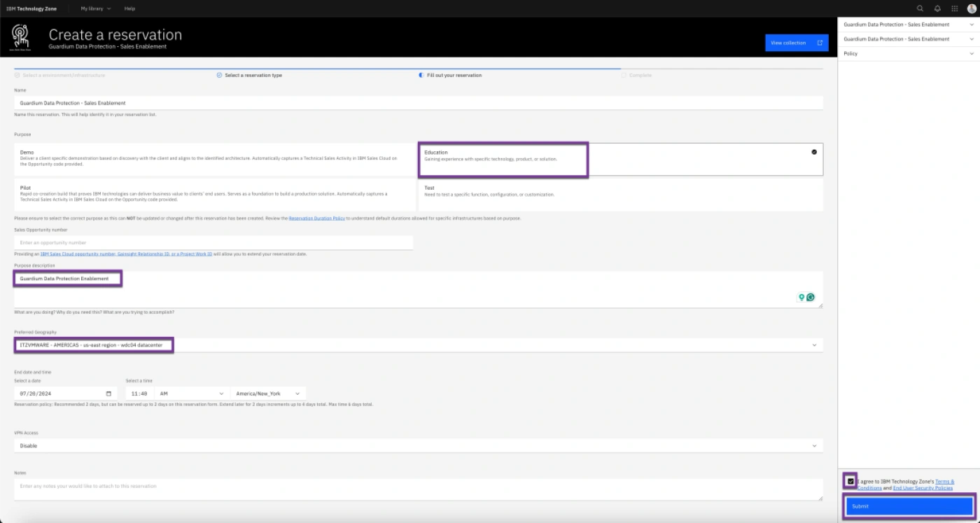Click the Grammarly icon in purpose description
The width and height of the screenshot is (980, 523).
811,298
